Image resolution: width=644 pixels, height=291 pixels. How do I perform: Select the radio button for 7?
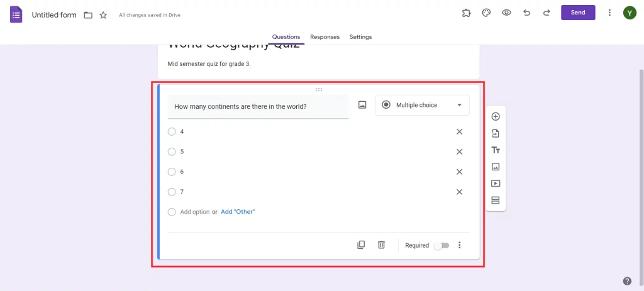172,192
